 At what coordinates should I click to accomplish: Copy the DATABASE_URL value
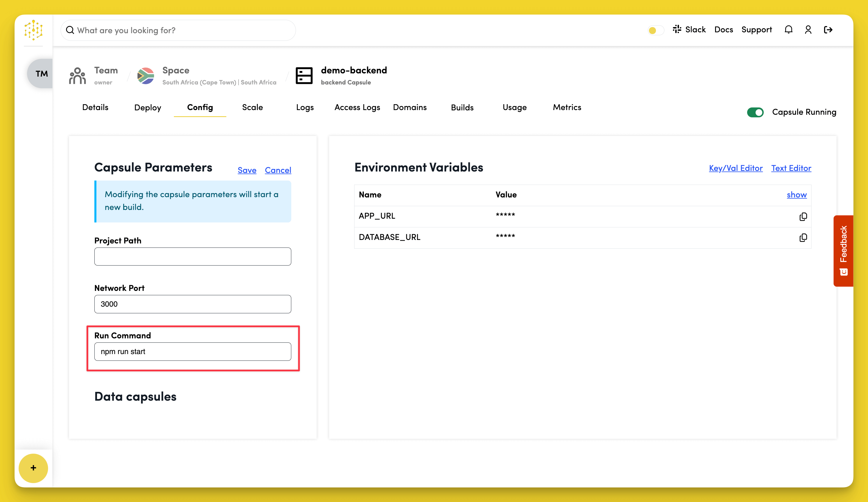click(803, 238)
